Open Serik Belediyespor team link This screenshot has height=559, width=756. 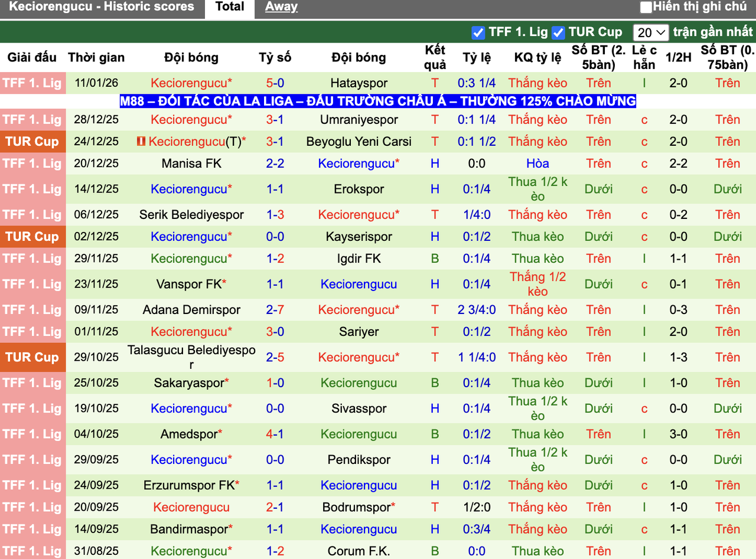tap(191, 215)
